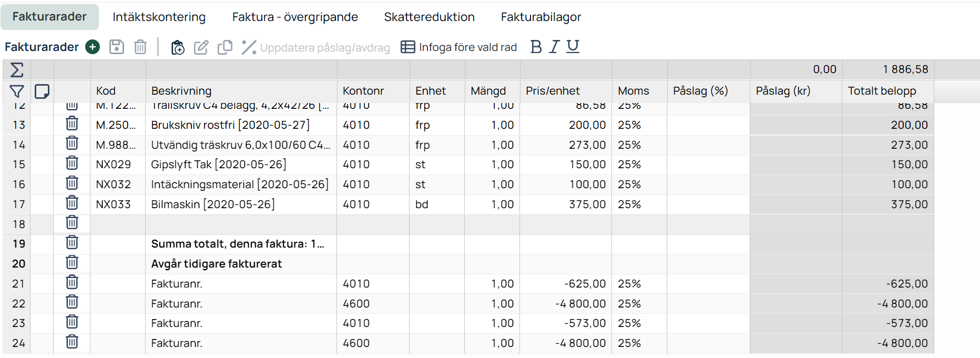Toggle bold formatting B
Screen dimensions: 980x358
click(536, 47)
